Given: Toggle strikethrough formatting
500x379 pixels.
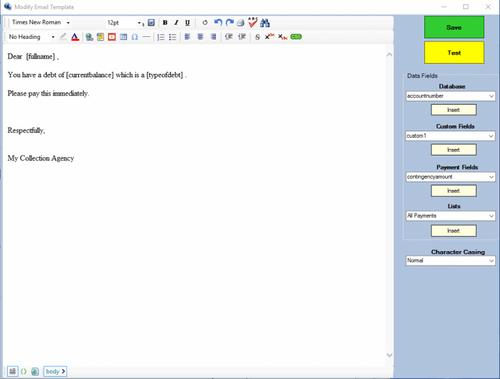Looking at the screenshot, I should pyautogui.click(x=257, y=37).
